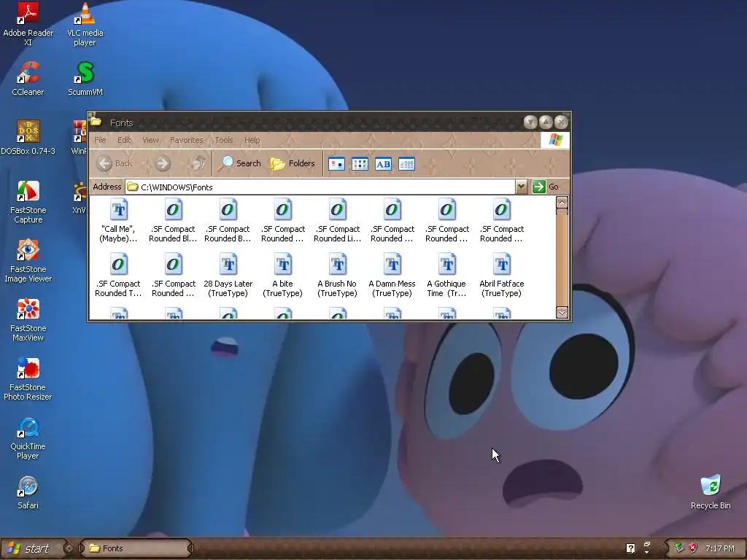The image size is (747, 560).
Task: Select the DOSBox 0.74-3 desktop icon
Action: [28, 138]
